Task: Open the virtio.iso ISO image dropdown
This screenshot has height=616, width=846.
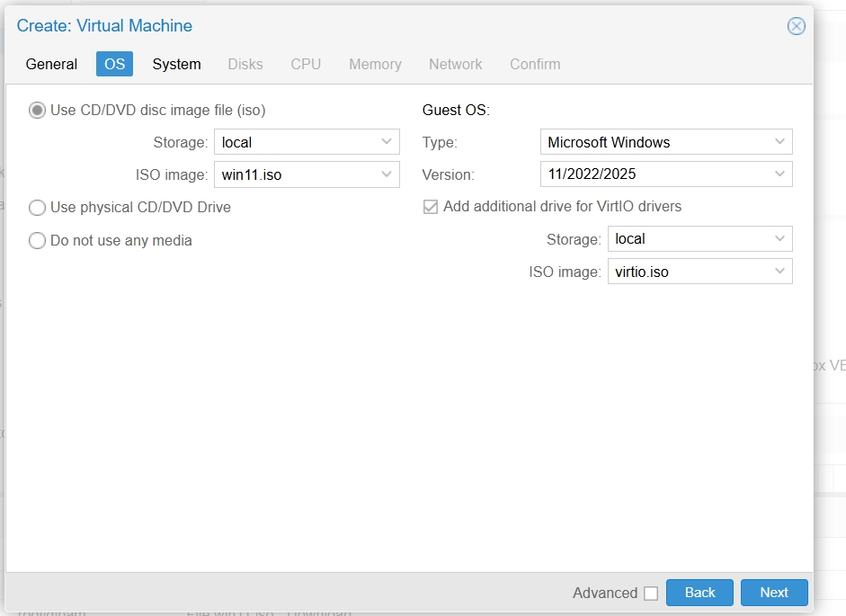Action: (x=779, y=272)
